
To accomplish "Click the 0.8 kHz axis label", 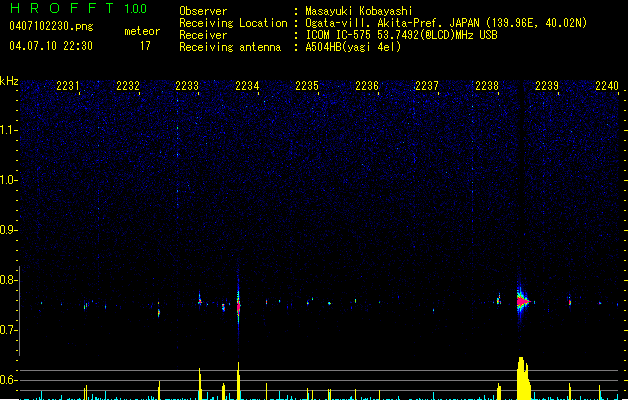I will point(8,280).
